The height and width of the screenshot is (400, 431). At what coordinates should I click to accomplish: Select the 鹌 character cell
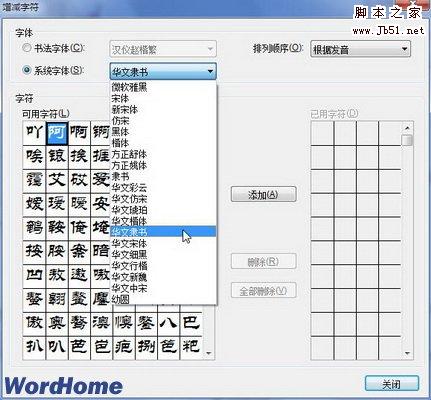pyautogui.click(x=34, y=228)
